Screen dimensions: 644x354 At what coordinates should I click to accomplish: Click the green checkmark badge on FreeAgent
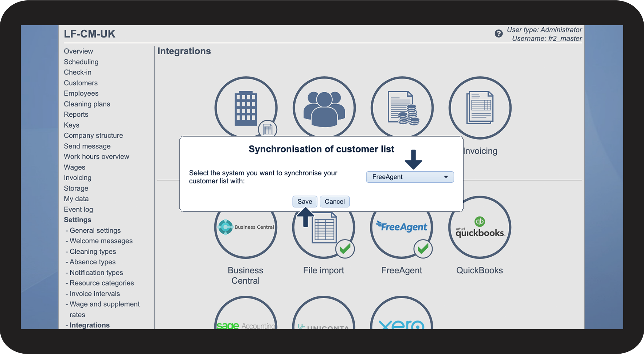click(x=423, y=249)
